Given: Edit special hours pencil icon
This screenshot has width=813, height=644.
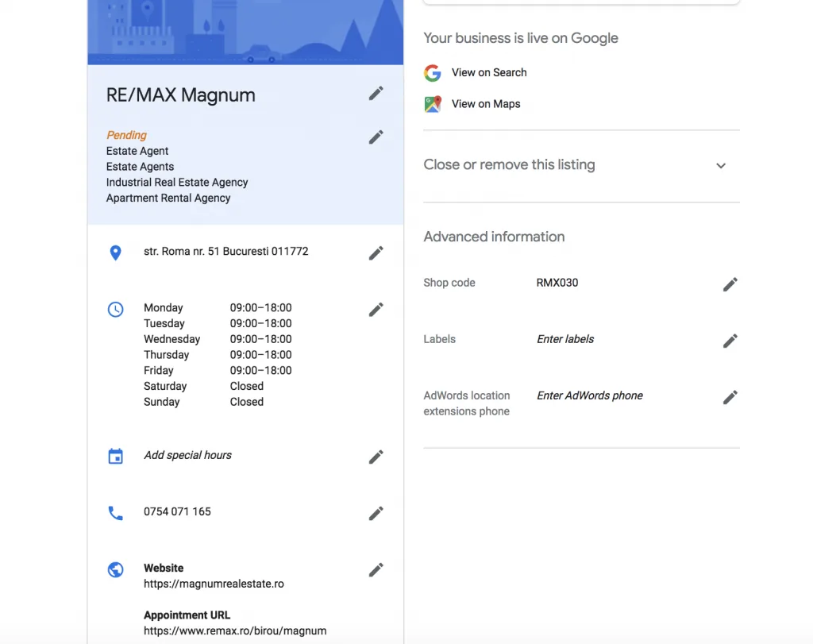Looking at the screenshot, I should 376,457.
